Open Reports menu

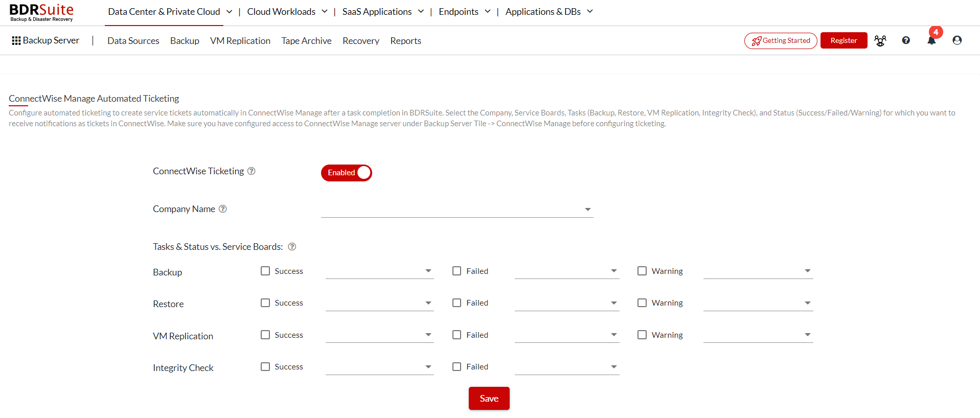click(x=406, y=41)
